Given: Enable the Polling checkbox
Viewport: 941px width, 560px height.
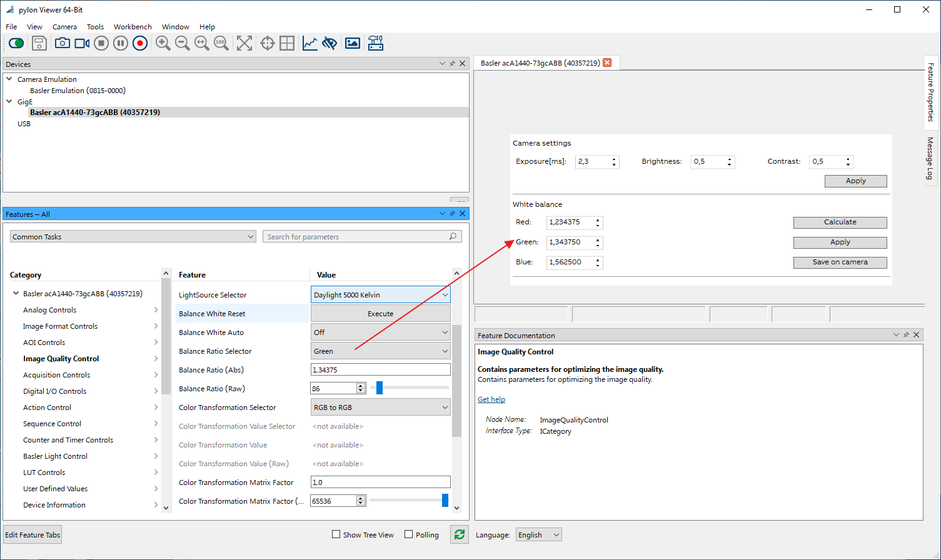Looking at the screenshot, I should 409,534.
